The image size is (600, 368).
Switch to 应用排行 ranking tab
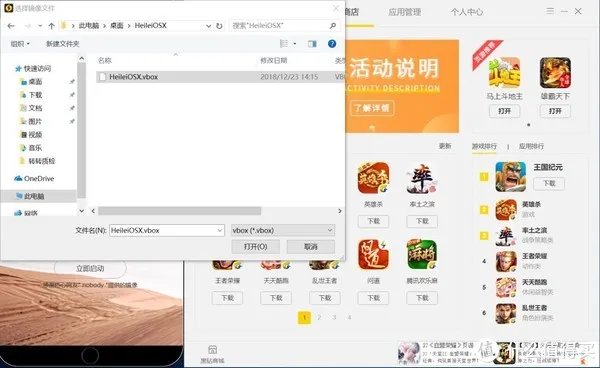(532, 146)
